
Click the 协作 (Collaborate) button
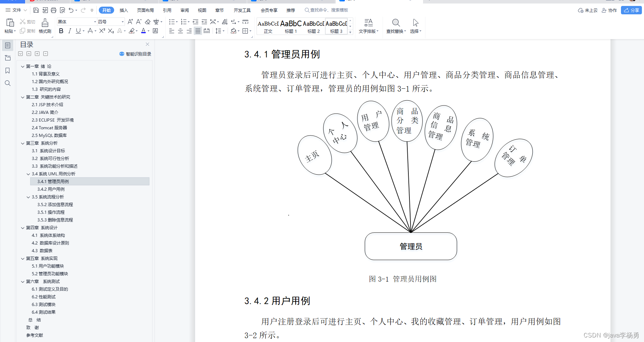(x=609, y=10)
